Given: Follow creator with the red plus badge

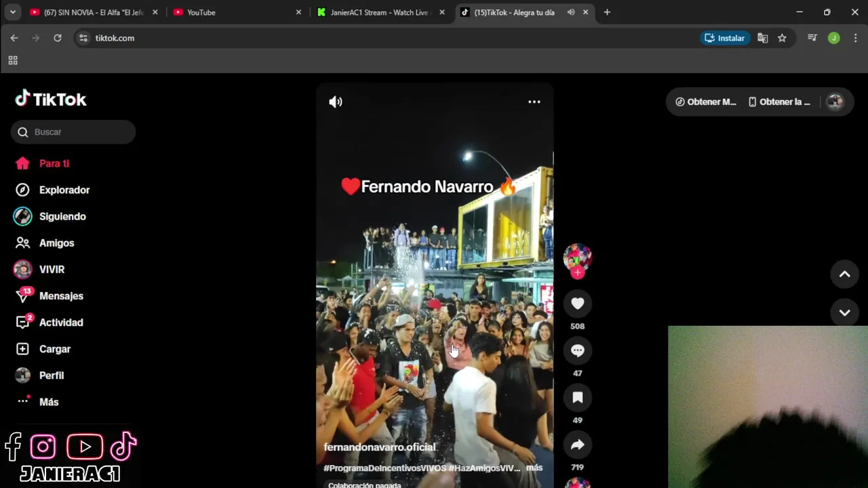Looking at the screenshot, I should click(x=578, y=272).
